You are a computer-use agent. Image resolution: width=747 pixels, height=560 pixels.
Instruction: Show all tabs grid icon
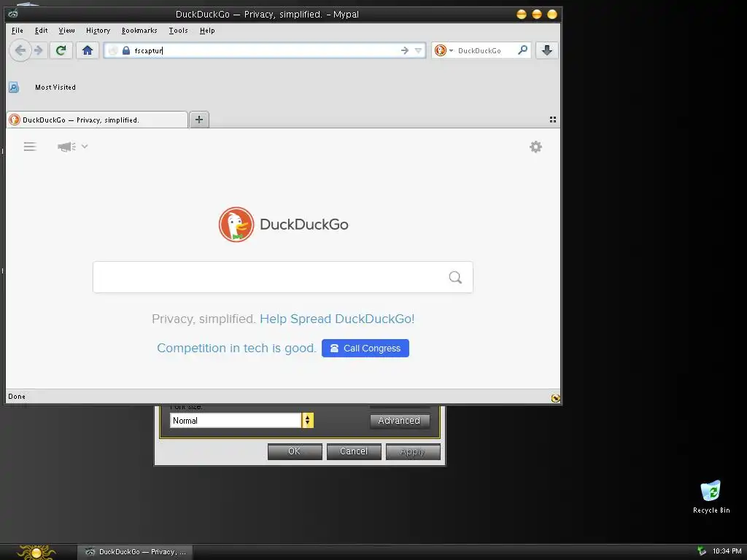click(553, 120)
